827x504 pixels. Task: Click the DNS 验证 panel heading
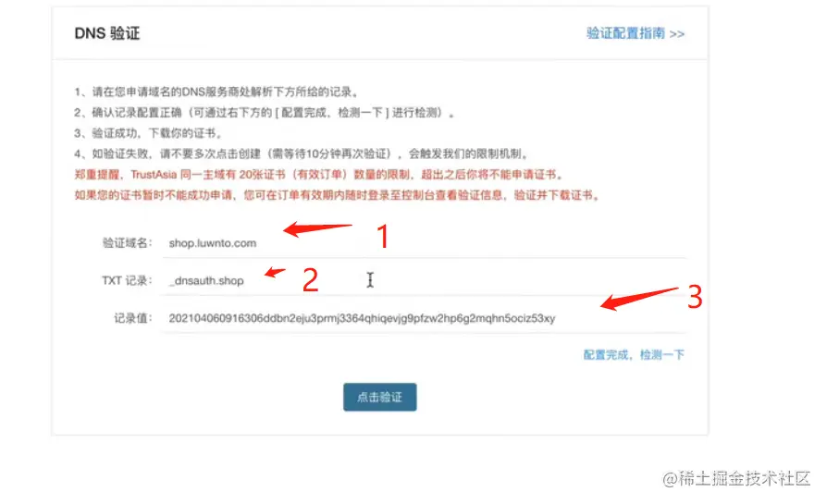(x=107, y=33)
